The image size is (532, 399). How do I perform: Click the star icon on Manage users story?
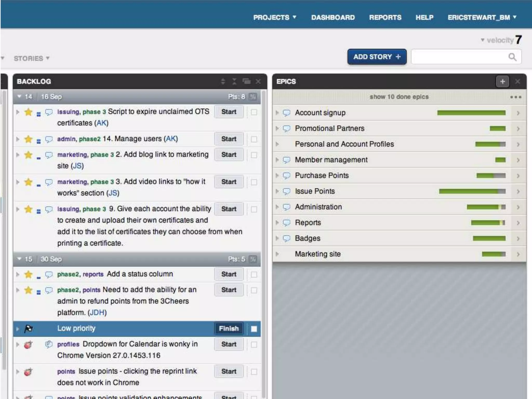pos(28,139)
